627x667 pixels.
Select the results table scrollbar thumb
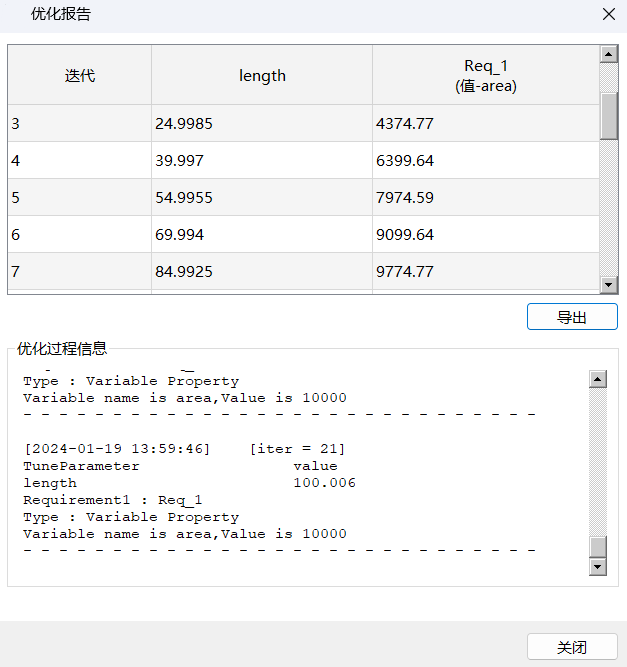pos(608,115)
